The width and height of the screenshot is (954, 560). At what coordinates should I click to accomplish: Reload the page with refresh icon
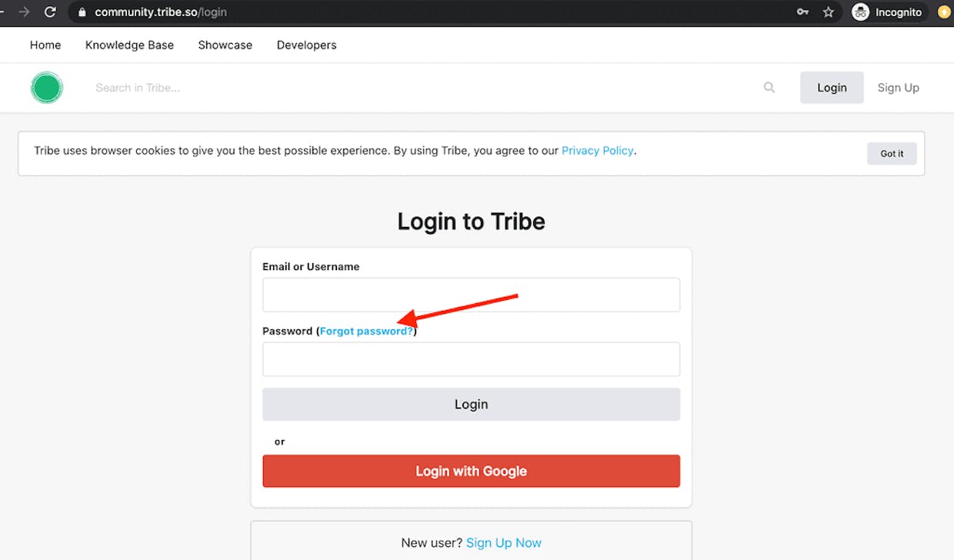pyautogui.click(x=50, y=12)
